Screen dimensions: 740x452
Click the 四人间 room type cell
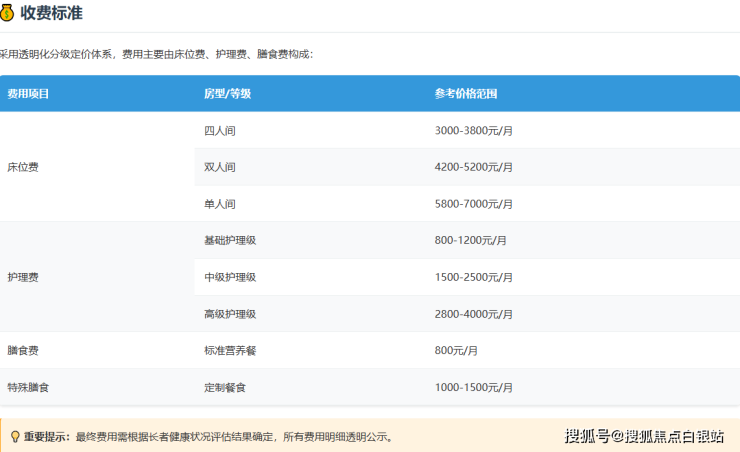click(x=219, y=131)
